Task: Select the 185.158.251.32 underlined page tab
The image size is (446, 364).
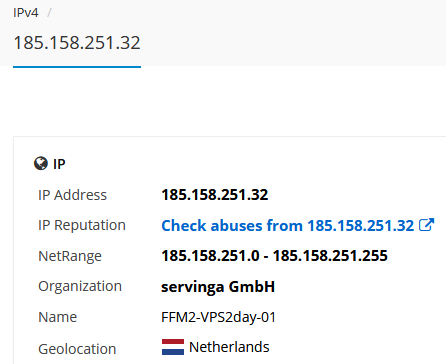Action: [x=77, y=43]
